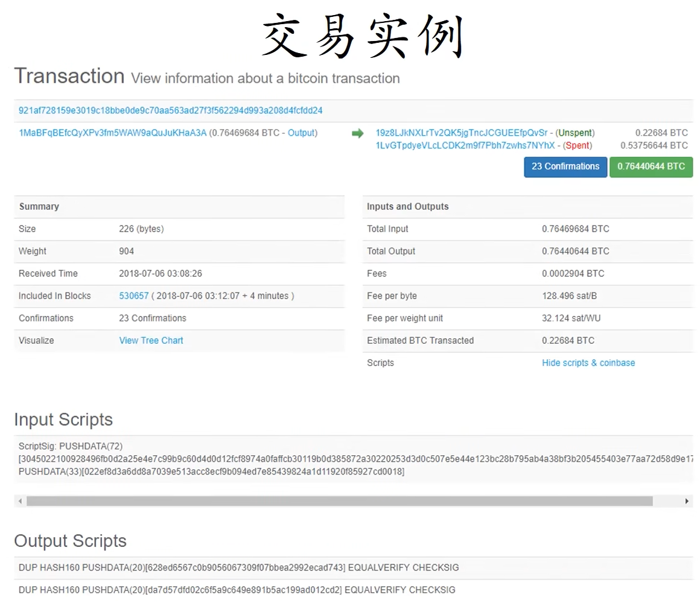
Task: Hide scripts & coinbase information
Action: 588,362
